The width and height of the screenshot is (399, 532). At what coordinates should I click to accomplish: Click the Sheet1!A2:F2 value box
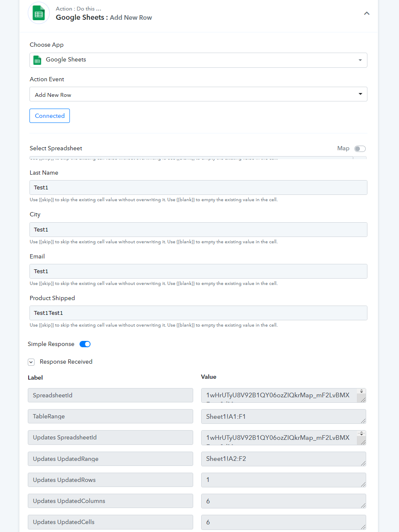283,459
